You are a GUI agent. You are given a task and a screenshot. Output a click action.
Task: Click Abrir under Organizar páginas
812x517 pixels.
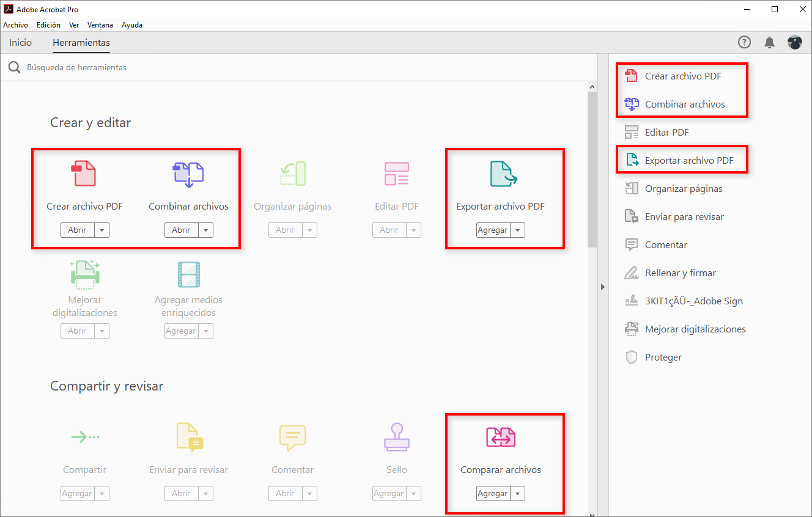tap(285, 230)
